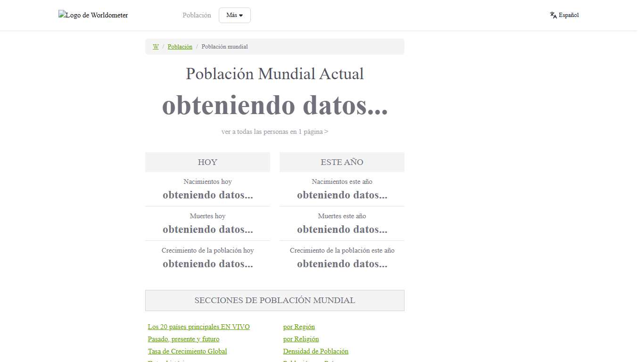Open the Español language selector
This screenshot has width=644, height=362.
[x=569, y=15]
